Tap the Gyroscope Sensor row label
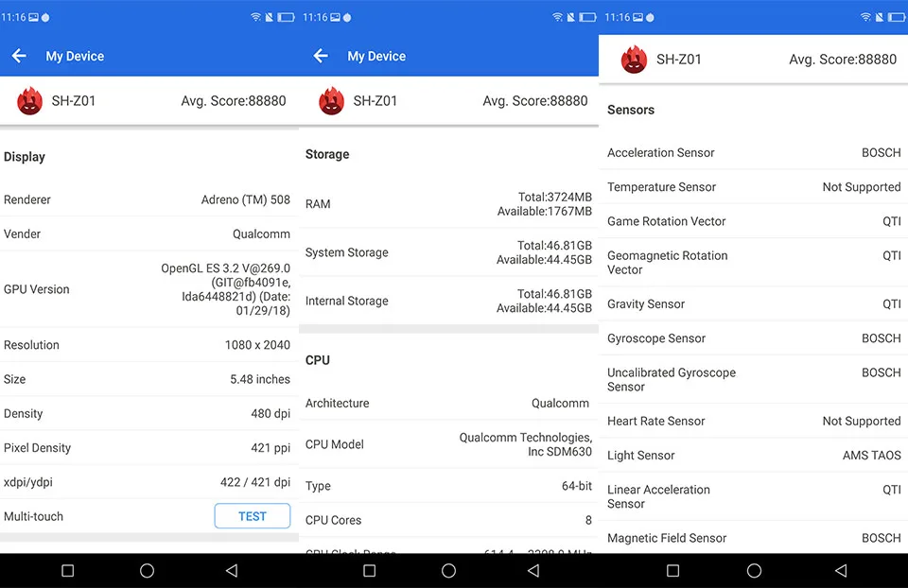 (656, 338)
